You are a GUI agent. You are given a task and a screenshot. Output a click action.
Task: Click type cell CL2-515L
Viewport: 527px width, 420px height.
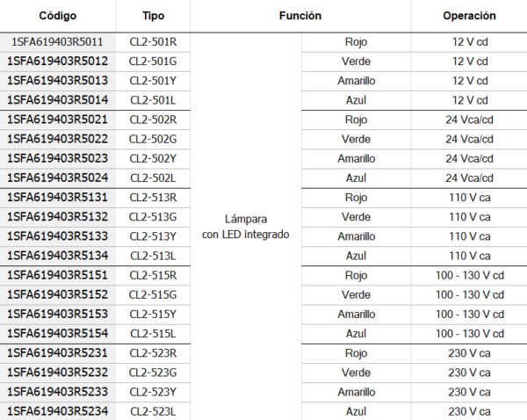pyautogui.click(x=153, y=333)
